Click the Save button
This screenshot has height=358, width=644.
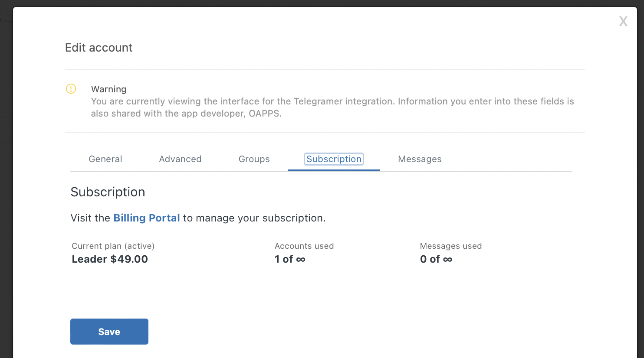[x=109, y=331]
